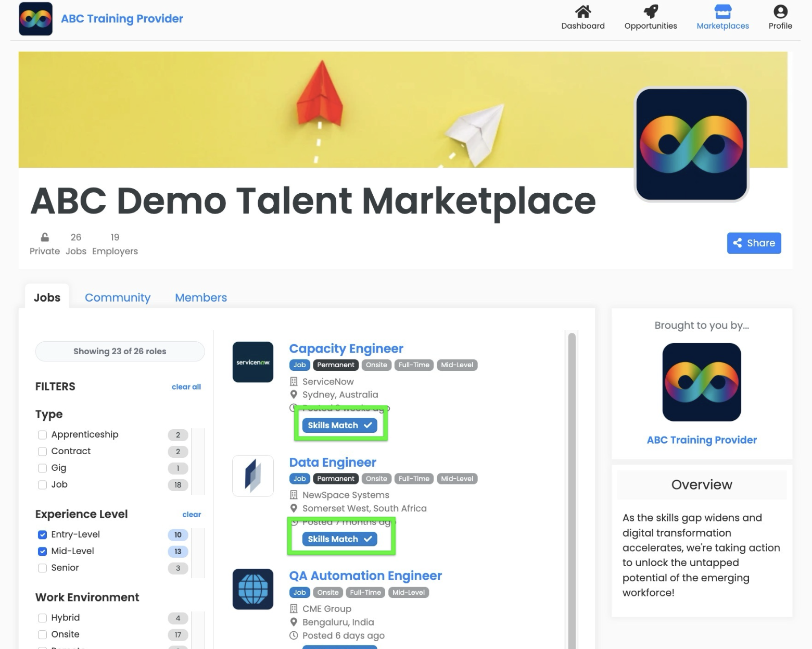Click the ABC Training Provider header logo

tap(35, 19)
